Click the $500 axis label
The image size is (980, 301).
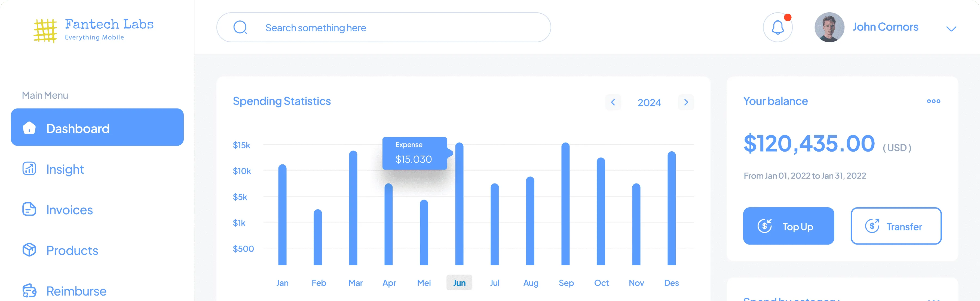click(x=243, y=249)
